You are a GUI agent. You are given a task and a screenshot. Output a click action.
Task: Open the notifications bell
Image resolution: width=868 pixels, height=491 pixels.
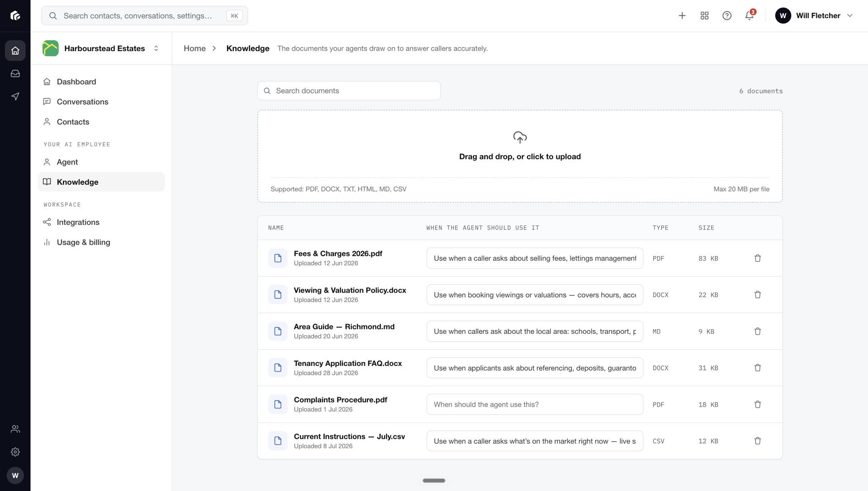pyautogui.click(x=750, y=16)
